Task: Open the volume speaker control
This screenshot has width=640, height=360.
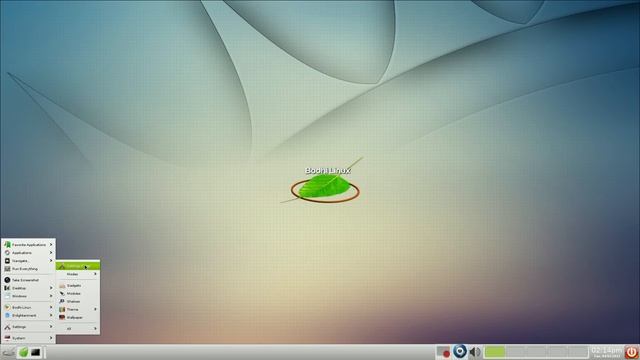Action: pyautogui.click(x=475, y=352)
